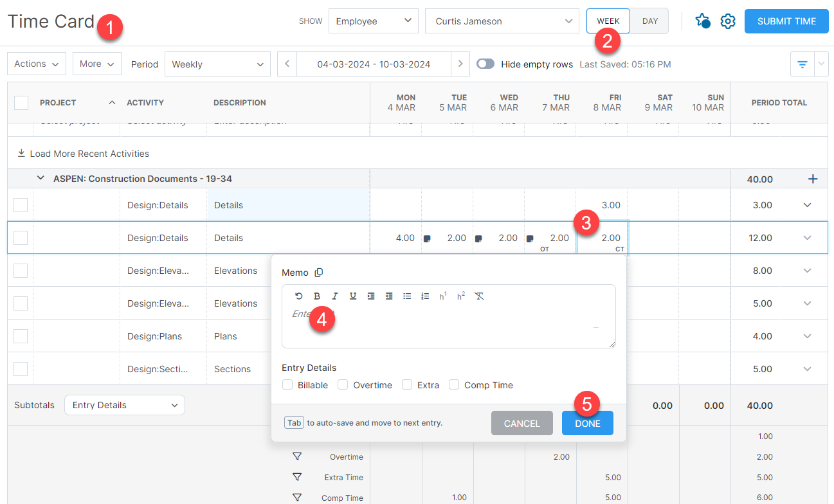This screenshot has height=504, width=834.
Task: Check the Comp Time checkbox
Action: [454, 384]
